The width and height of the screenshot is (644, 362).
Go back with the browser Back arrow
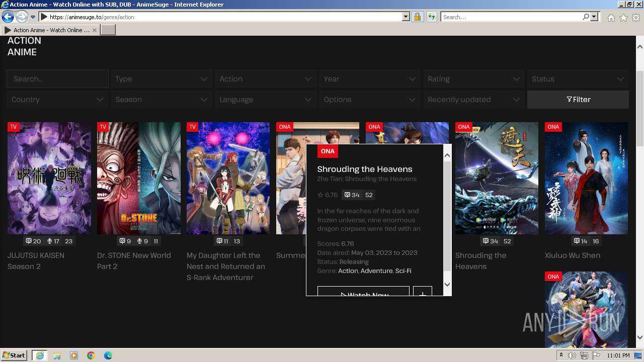click(8, 17)
